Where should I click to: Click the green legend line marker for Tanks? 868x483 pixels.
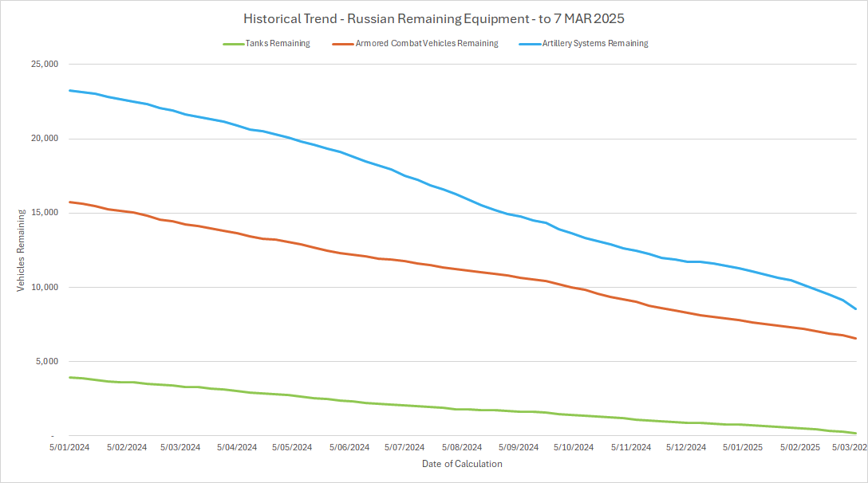pyautogui.click(x=232, y=44)
